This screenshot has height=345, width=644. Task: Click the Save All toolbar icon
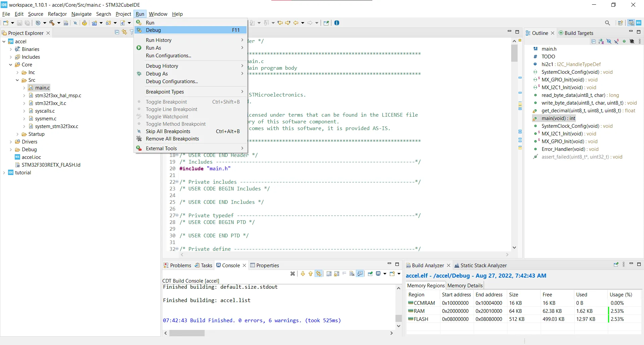(x=28, y=23)
